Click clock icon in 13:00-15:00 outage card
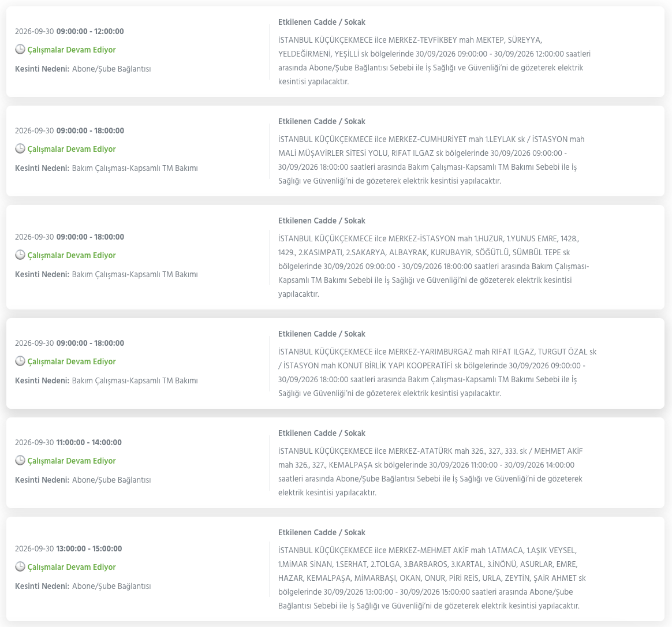Viewport: 672px width, 627px height. 20,567
